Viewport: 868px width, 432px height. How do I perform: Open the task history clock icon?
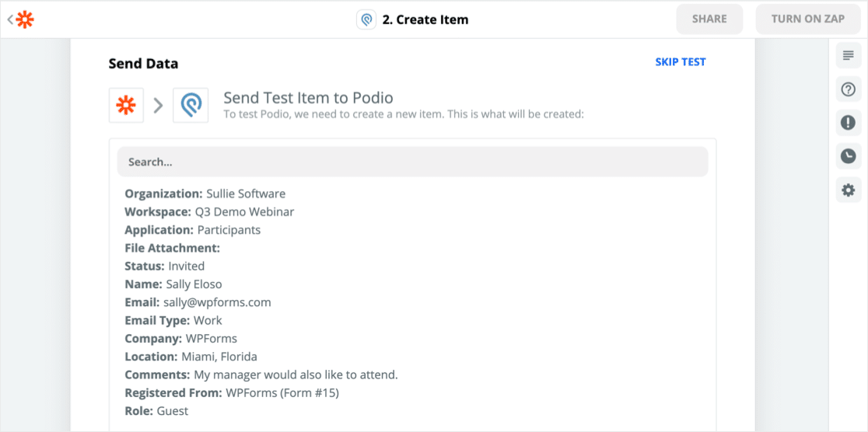coord(848,156)
